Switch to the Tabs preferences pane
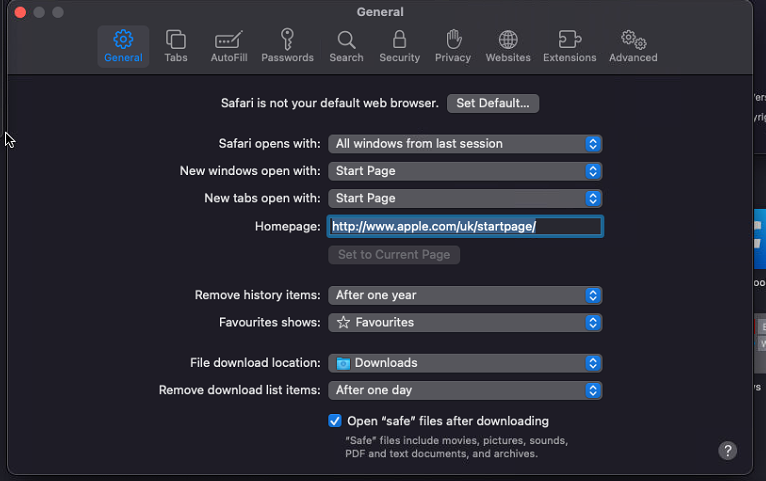The image size is (766, 481). coord(176,46)
